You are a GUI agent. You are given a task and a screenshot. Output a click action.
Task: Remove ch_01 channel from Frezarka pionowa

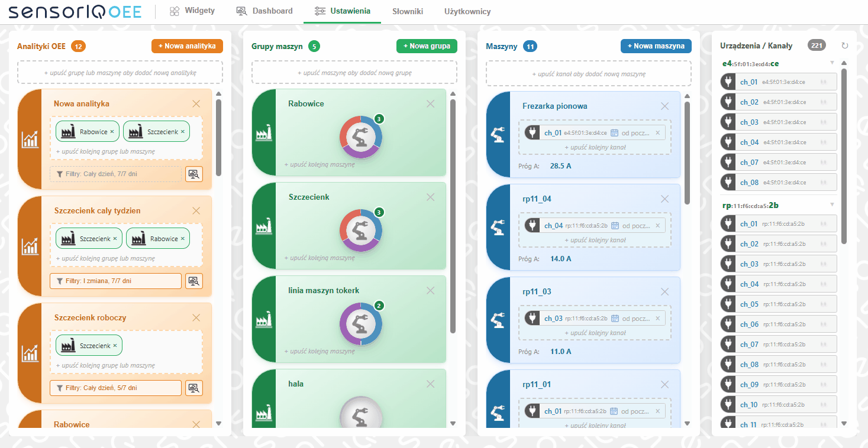coord(657,133)
